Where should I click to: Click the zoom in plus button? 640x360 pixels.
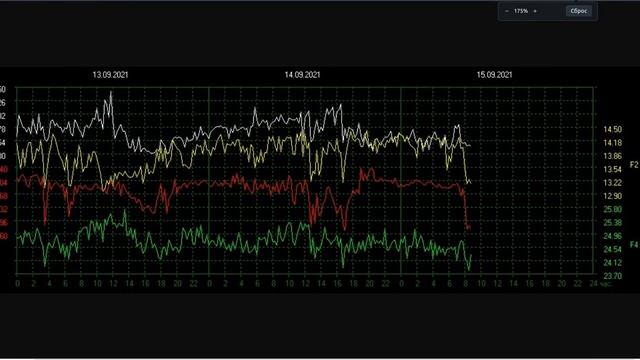pos(535,11)
